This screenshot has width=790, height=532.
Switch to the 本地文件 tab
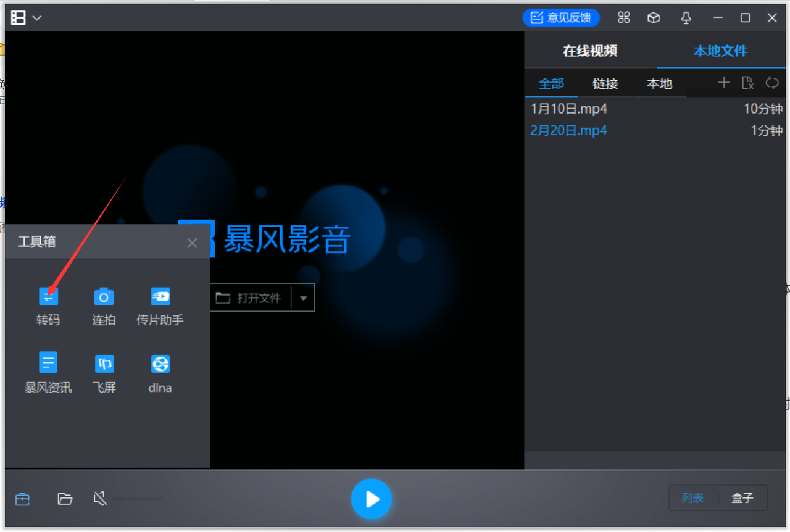coord(720,51)
